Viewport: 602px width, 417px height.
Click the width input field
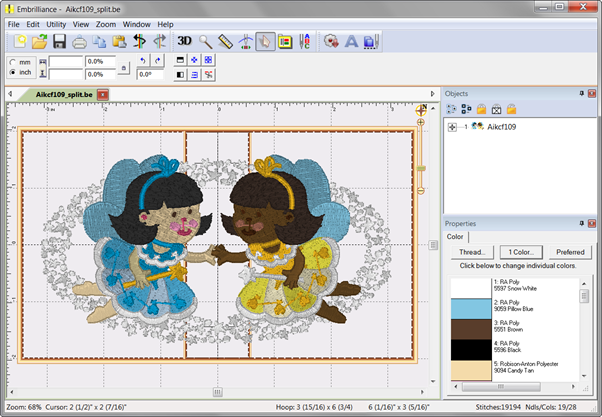[x=66, y=62]
